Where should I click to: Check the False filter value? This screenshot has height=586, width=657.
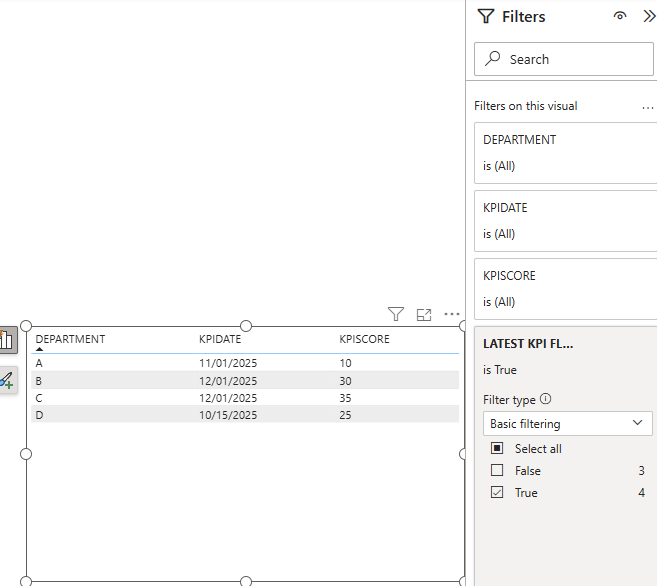[497, 470]
